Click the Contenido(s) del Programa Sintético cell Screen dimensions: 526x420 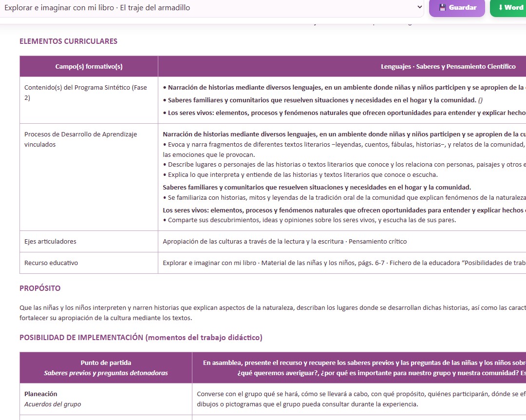click(89, 100)
